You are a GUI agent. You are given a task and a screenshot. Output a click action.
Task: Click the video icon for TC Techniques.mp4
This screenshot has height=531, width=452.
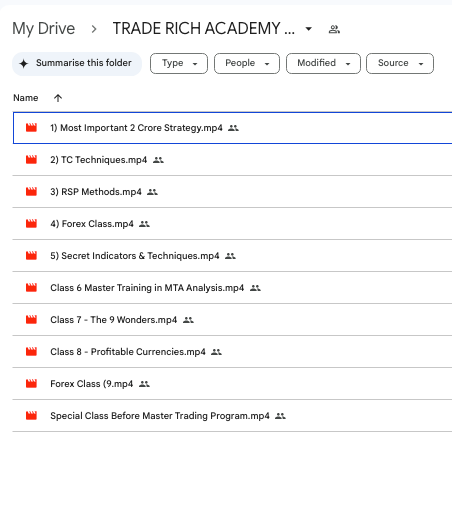(x=31, y=160)
